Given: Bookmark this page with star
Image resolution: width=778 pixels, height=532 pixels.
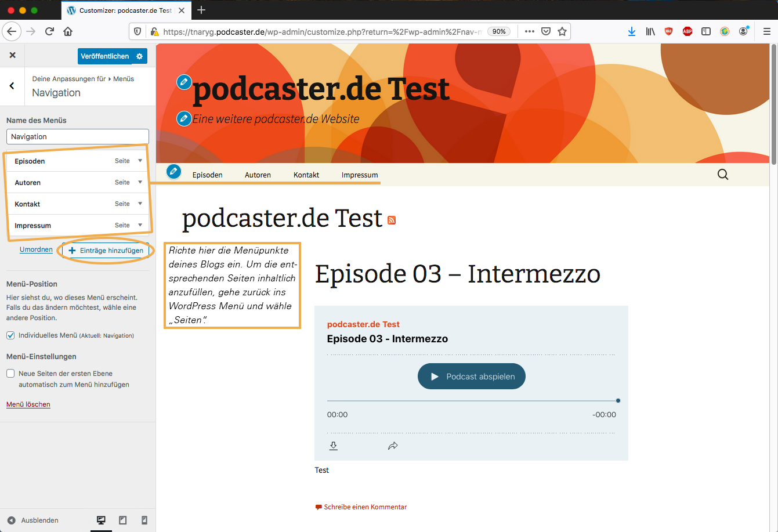Looking at the screenshot, I should (562, 31).
